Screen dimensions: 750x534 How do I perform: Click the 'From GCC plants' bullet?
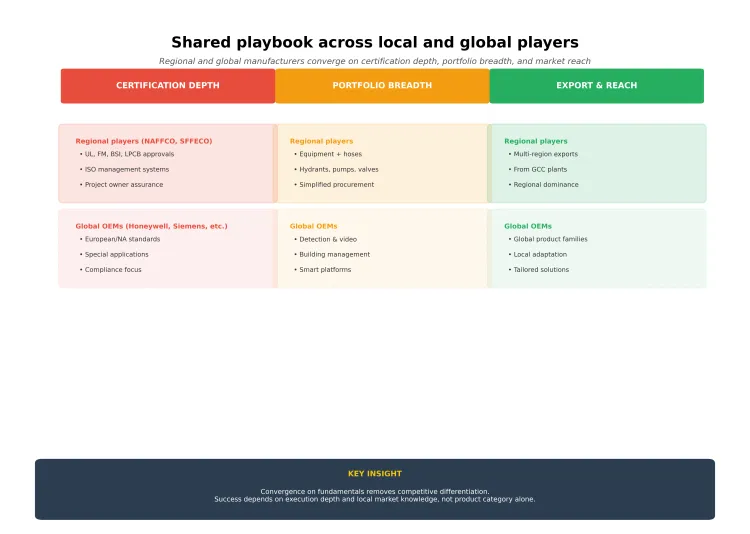pyautogui.click(x=540, y=170)
